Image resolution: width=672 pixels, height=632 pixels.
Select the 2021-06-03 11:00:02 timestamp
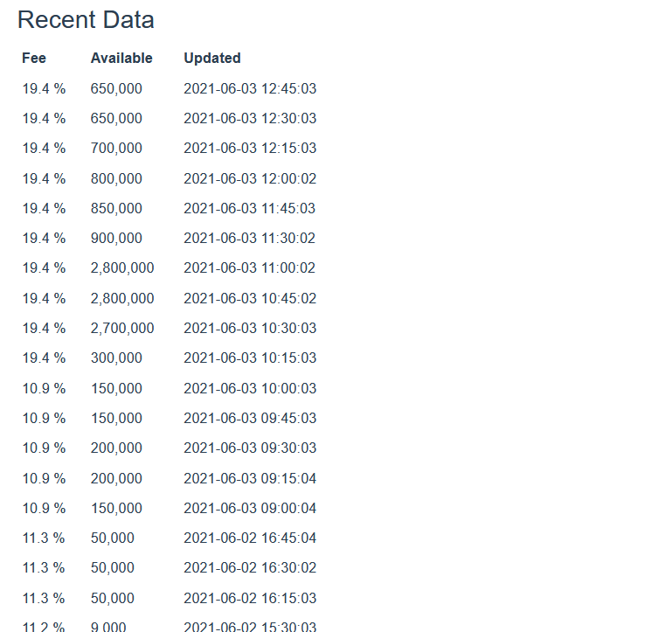250,268
